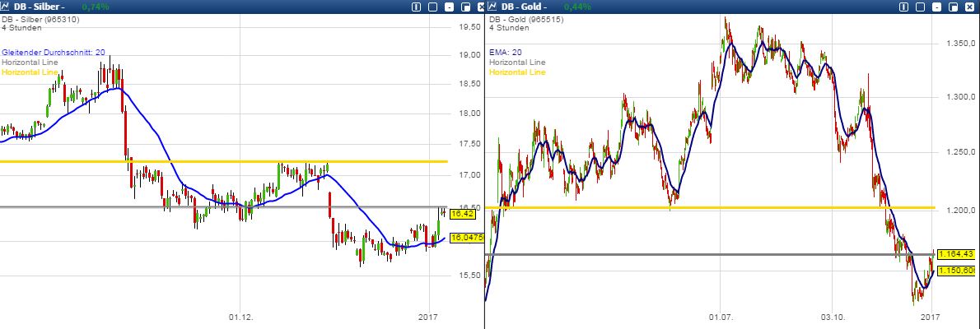Click the 16,42 current price tag
980x329 pixels.
(463, 214)
